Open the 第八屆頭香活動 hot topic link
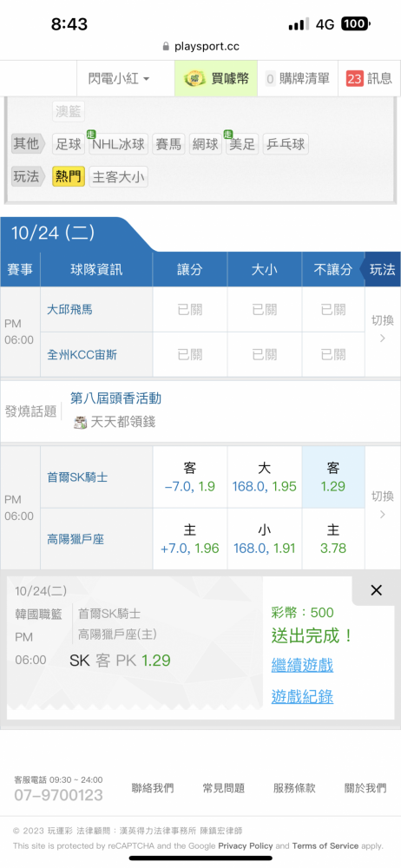The image size is (401, 868). (x=115, y=398)
